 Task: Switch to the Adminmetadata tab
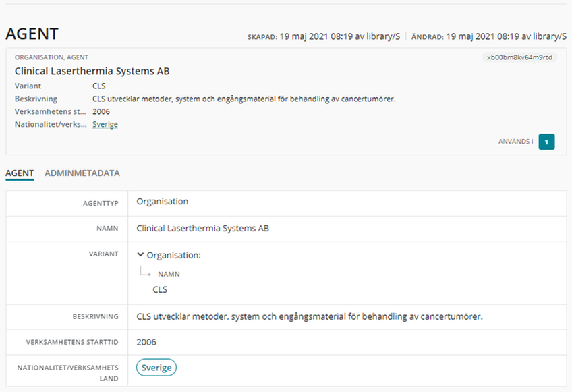82,173
